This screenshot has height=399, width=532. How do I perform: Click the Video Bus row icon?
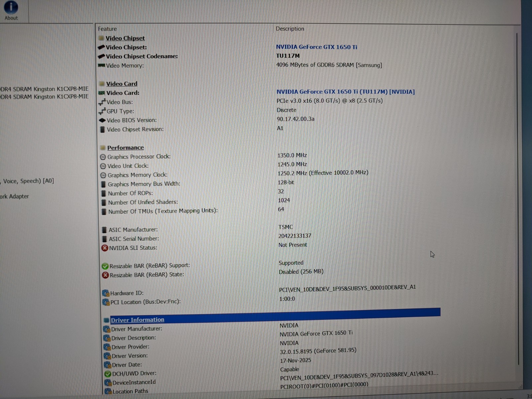102,102
